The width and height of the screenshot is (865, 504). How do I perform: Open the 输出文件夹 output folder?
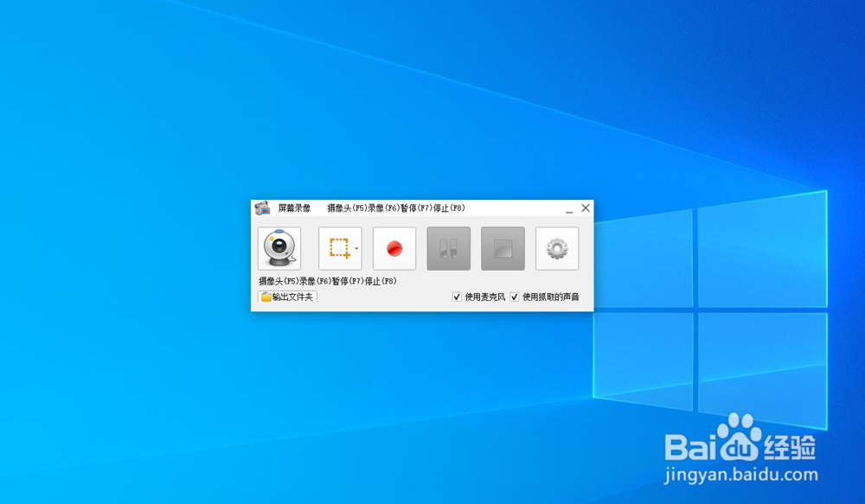287,297
